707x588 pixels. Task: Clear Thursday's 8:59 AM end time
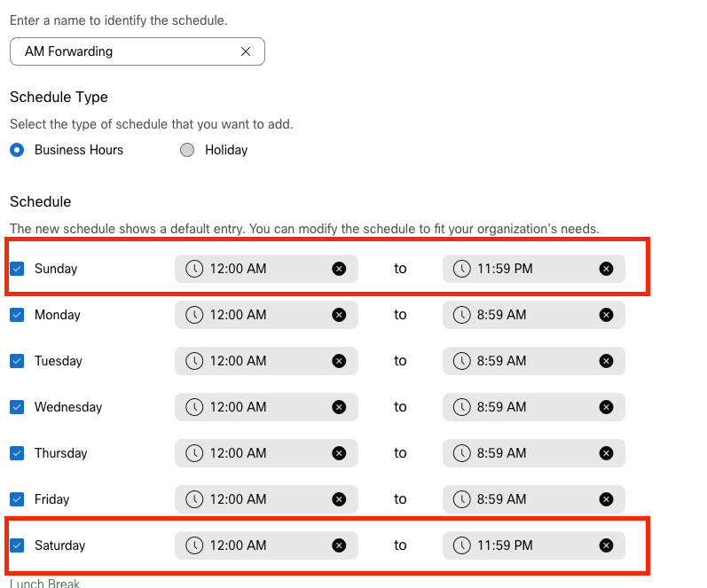pos(606,453)
